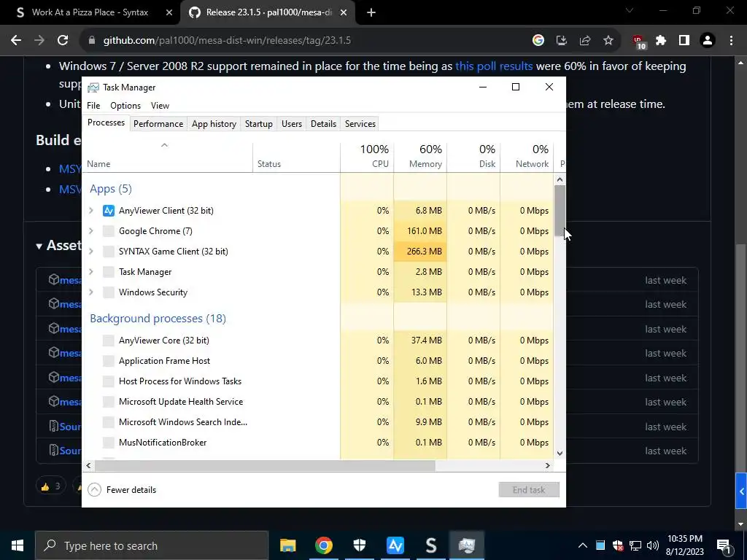Image resolution: width=747 pixels, height=560 pixels.
Task: Open the SYNTAX app on the taskbar
Action: click(430, 545)
